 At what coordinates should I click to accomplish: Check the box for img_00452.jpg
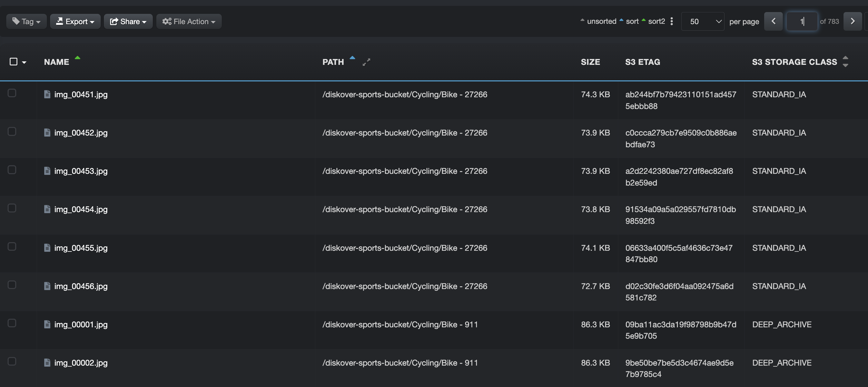(12, 131)
